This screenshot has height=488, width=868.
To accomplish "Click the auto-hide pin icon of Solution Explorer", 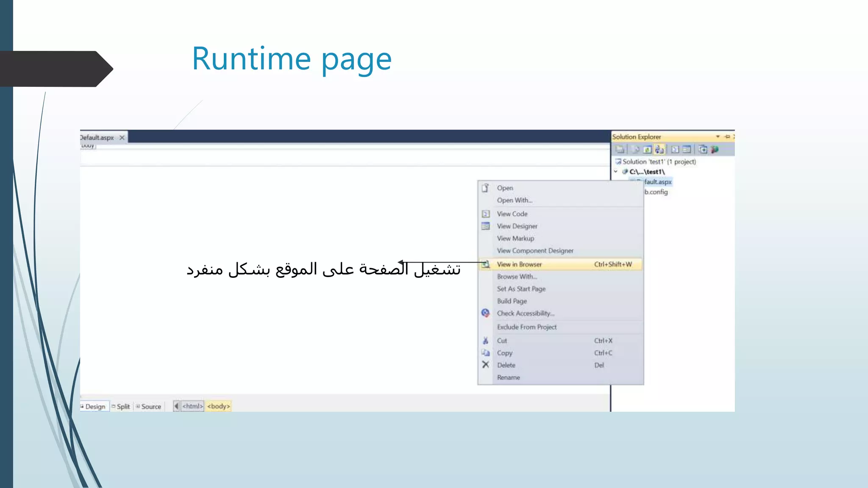I will point(727,136).
